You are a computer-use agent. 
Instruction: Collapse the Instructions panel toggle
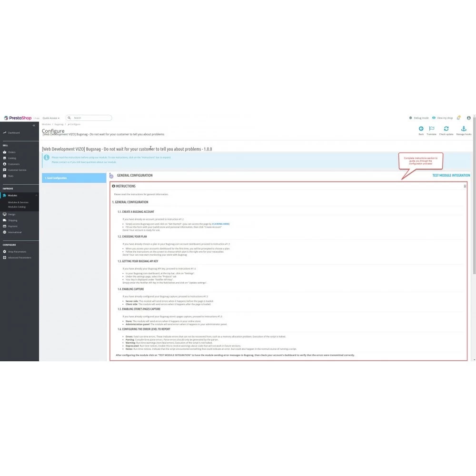(465, 187)
